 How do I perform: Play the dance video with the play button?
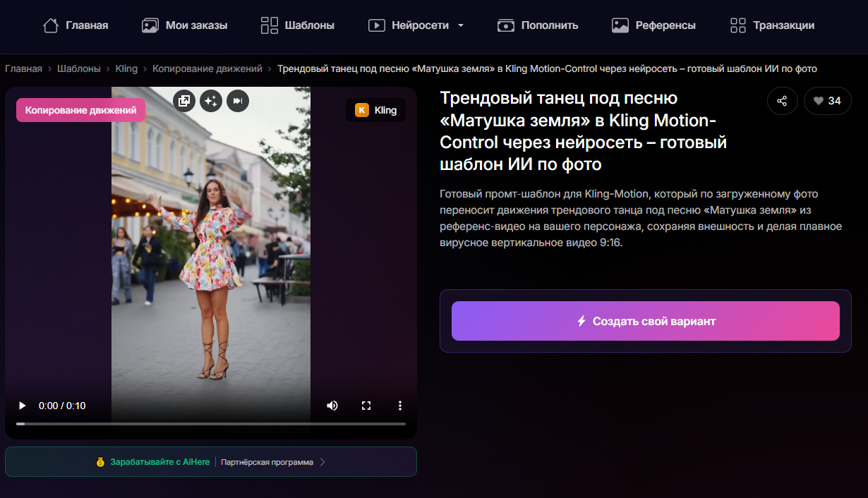21,406
